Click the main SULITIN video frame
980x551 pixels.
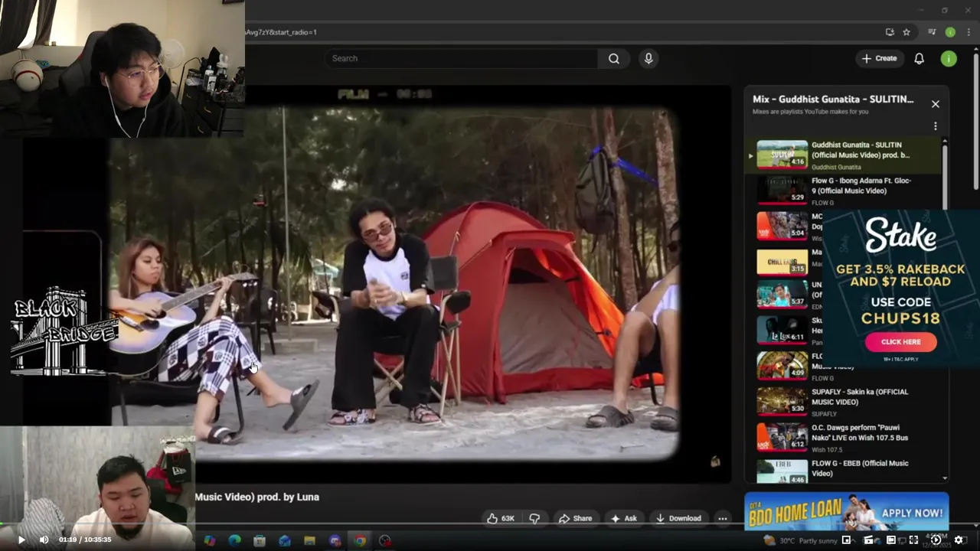(x=394, y=283)
